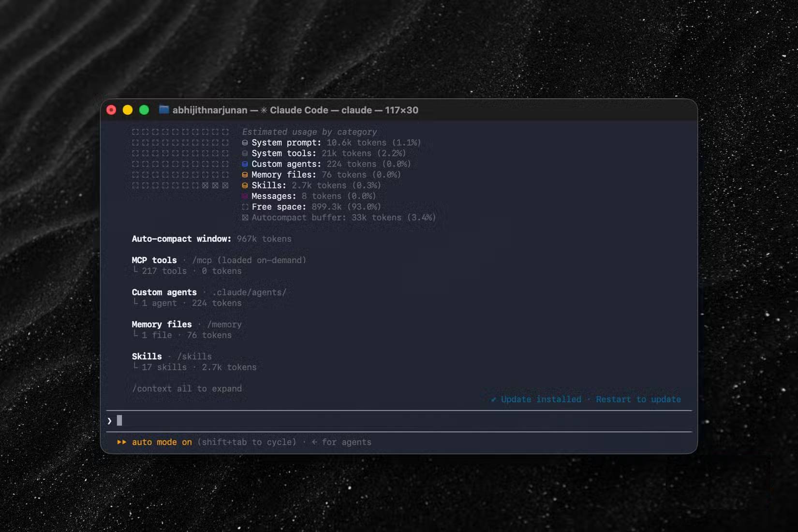
Task: Click the '1 file · 76 tokens' line
Action: tap(187, 335)
